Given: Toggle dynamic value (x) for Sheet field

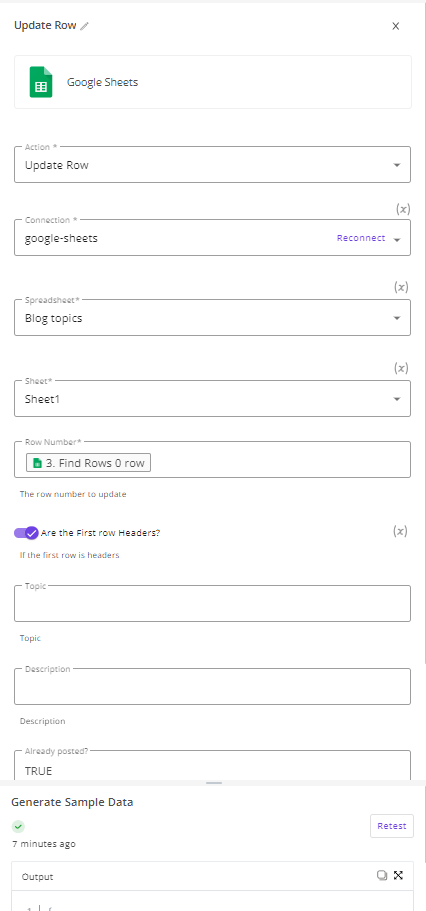Looking at the screenshot, I should [402, 368].
